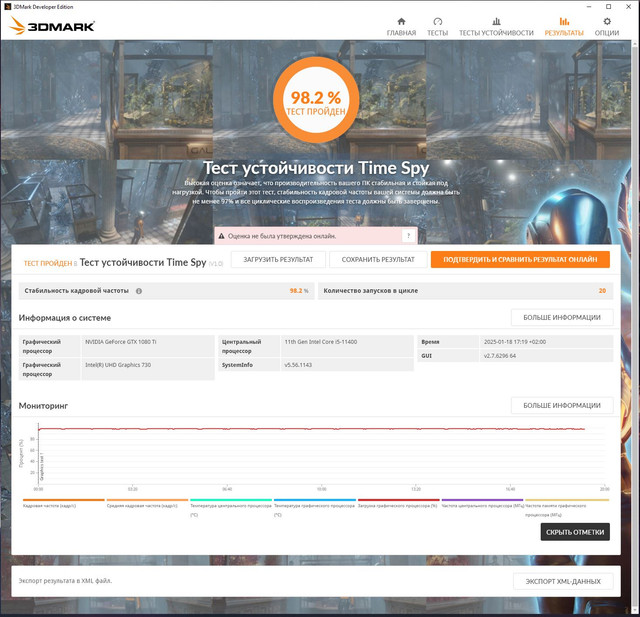This screenshot has height=617, width=640.
Task: Select the РЕЗУЛЬТАТЫ tab
Action: [564, 27]
